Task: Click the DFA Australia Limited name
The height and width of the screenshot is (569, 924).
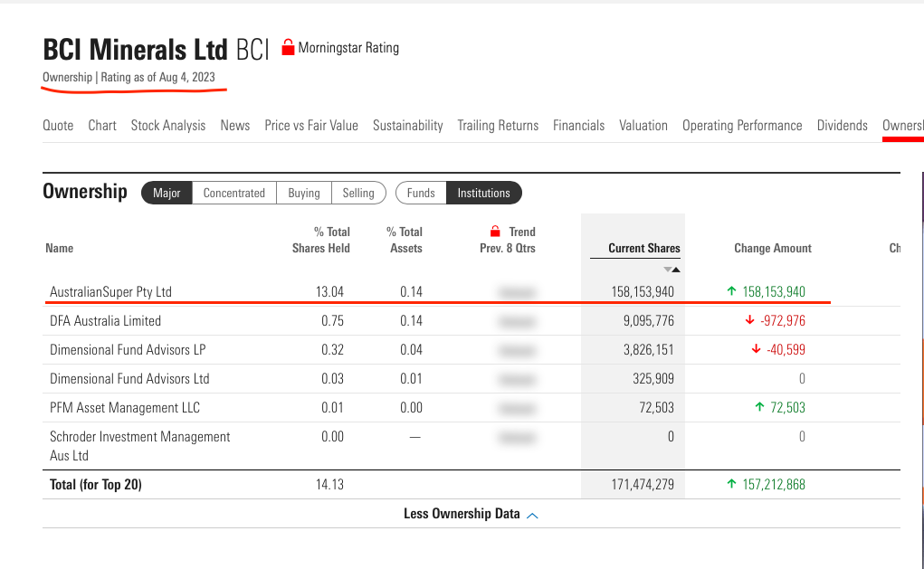Action: [x=106, y=320]
